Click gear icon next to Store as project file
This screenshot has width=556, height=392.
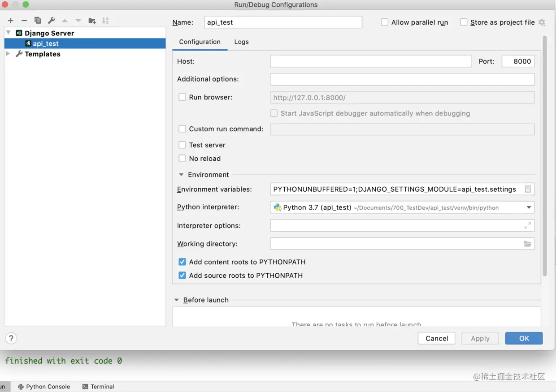click(542, 22)
